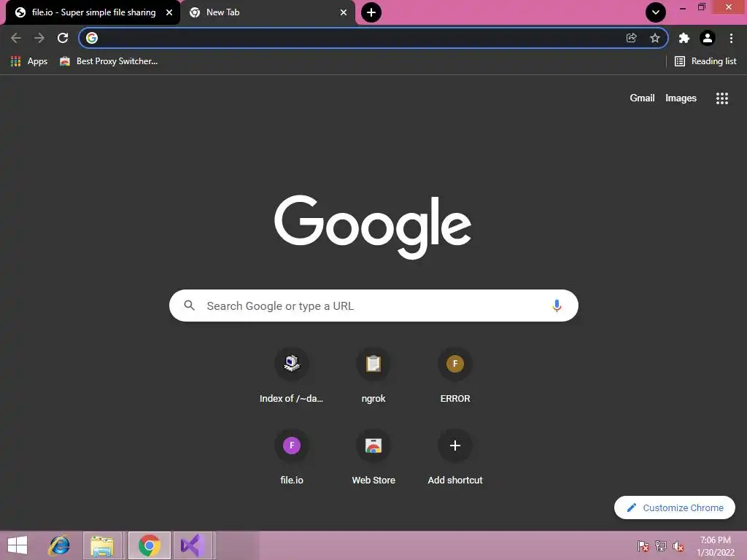This screenshot has width=747, height=560.
Task: Open the Reading list panel
Action: (705, 61)
